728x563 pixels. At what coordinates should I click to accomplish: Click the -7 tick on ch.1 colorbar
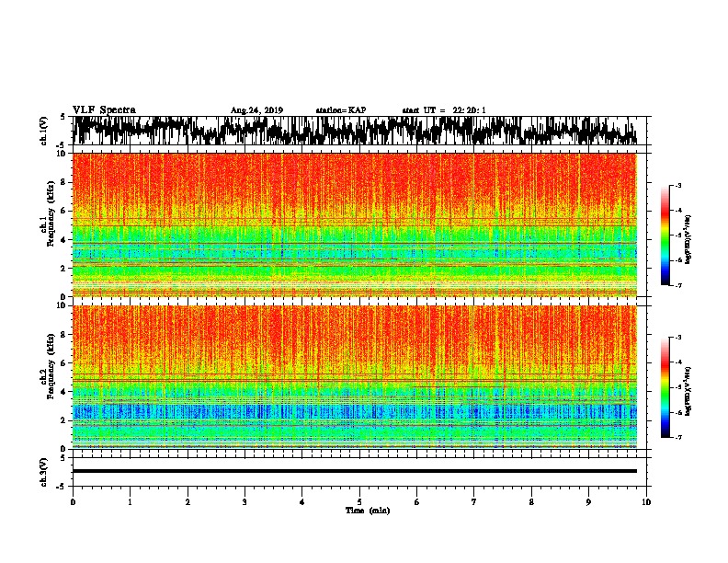coord(678,285)
